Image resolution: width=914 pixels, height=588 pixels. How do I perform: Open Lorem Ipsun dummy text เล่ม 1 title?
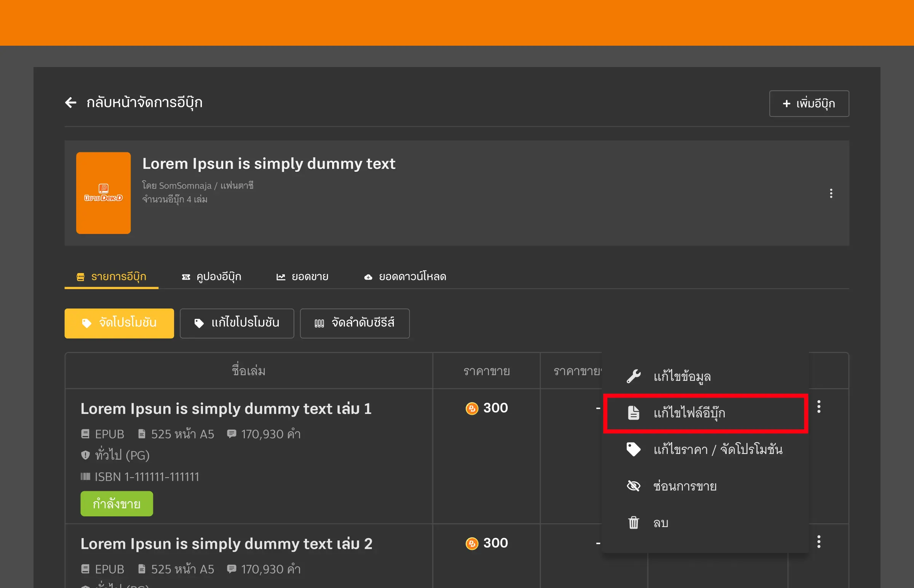pos(225,409)
